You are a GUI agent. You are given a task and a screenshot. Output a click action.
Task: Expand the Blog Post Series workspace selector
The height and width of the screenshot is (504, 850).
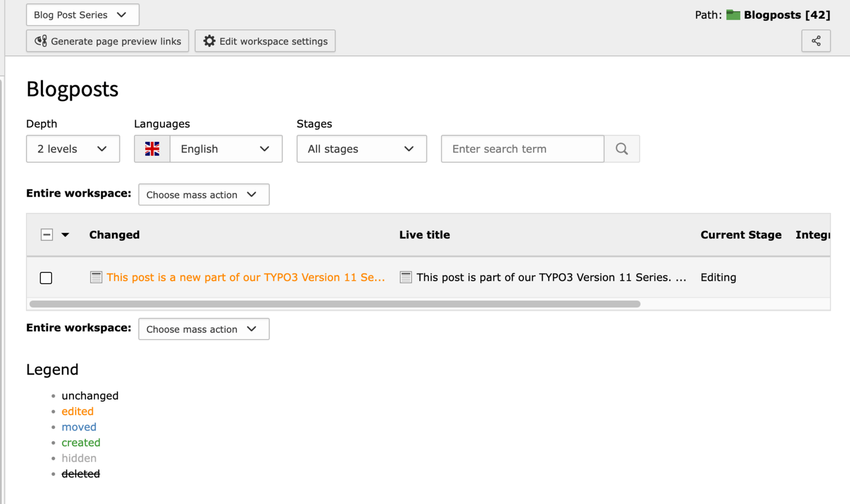83,15
